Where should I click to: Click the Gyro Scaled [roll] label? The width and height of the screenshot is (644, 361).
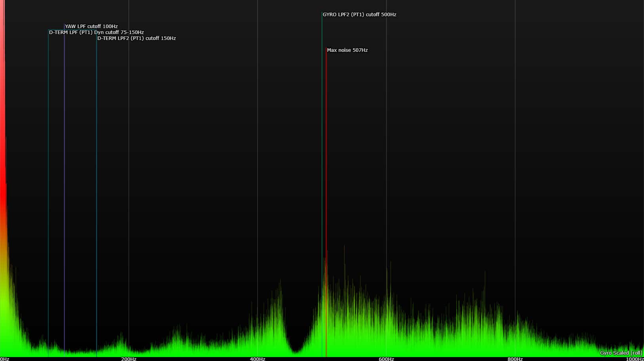point(621,353)
